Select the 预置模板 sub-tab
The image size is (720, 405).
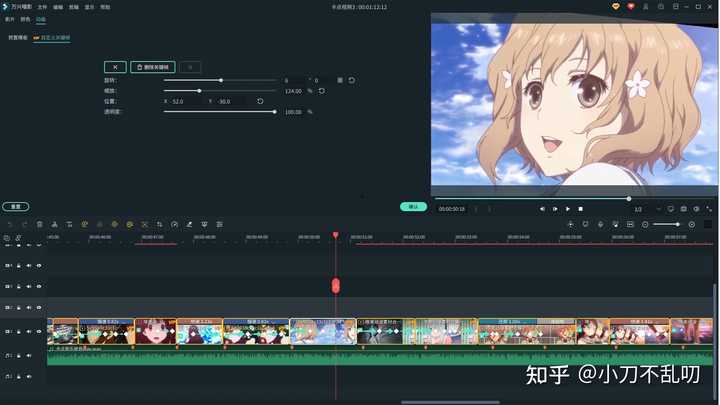click(18, 38)
